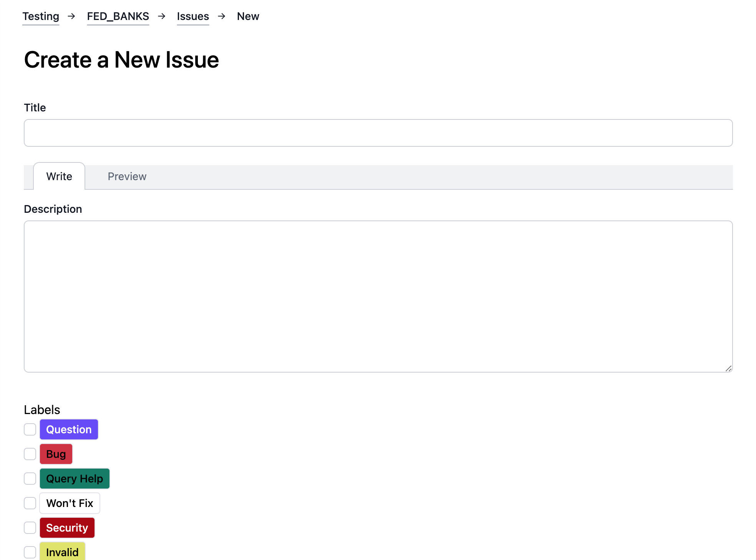Click inside the Description text area
Screen dimensions: 756x560
click(x=378, y=296)
